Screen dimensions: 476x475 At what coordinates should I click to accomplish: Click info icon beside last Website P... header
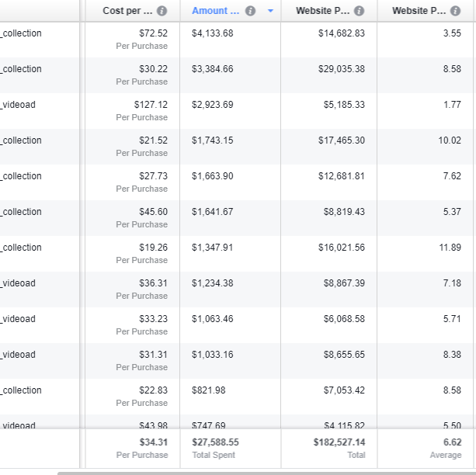coord(455,11)
